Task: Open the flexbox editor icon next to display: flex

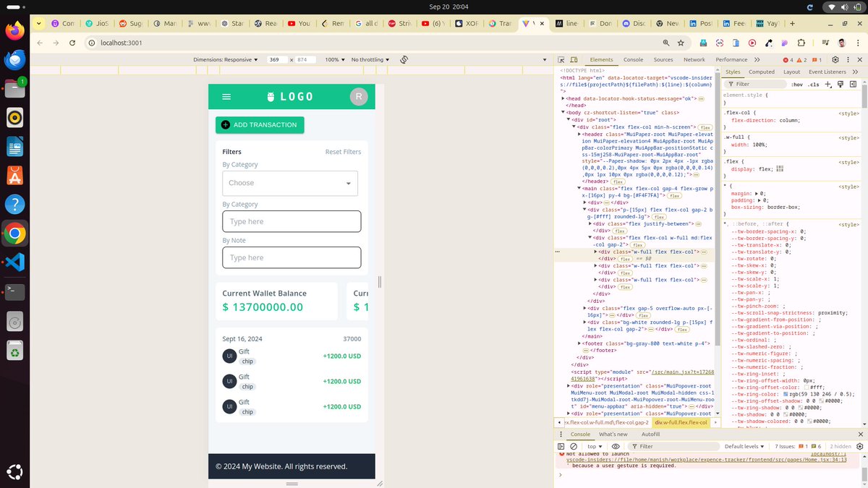Action: coord(780,169)
